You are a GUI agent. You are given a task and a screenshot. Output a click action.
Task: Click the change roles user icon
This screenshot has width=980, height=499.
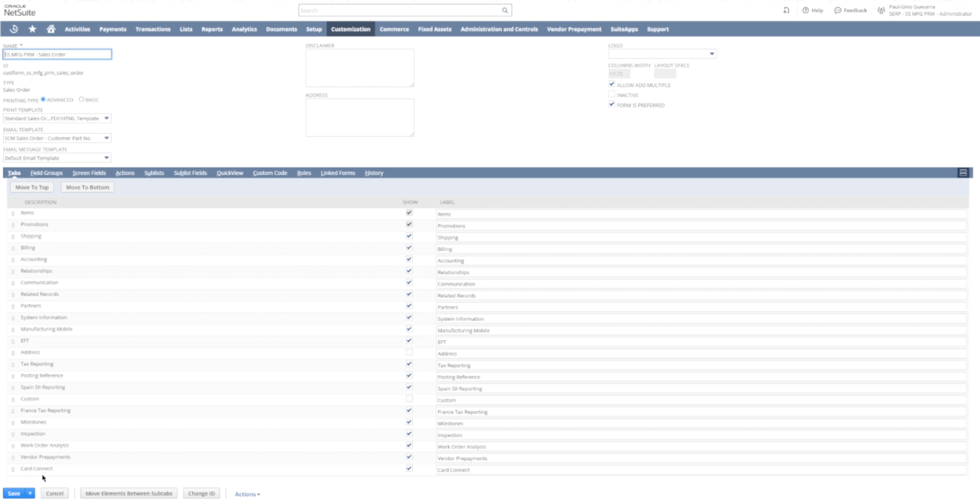(881, 10)
